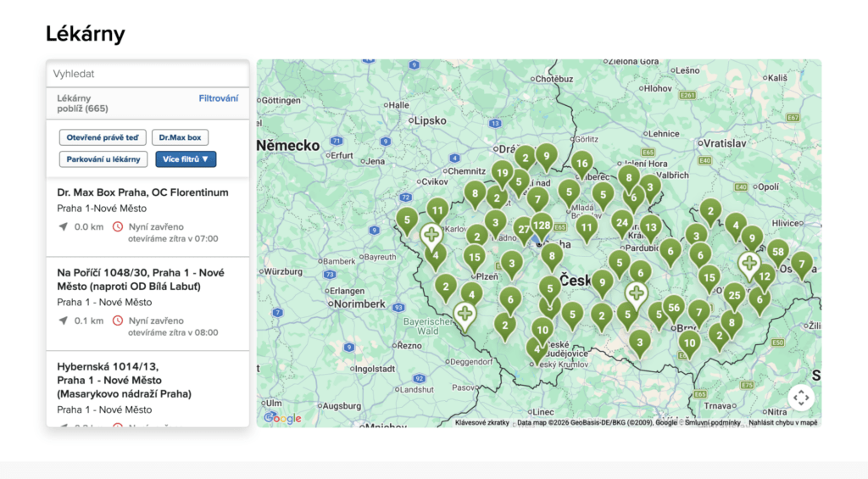Click the cluster marker 11 near Karlovy Vary
This screenshot has width=868, height=479.
pos(437,212)
